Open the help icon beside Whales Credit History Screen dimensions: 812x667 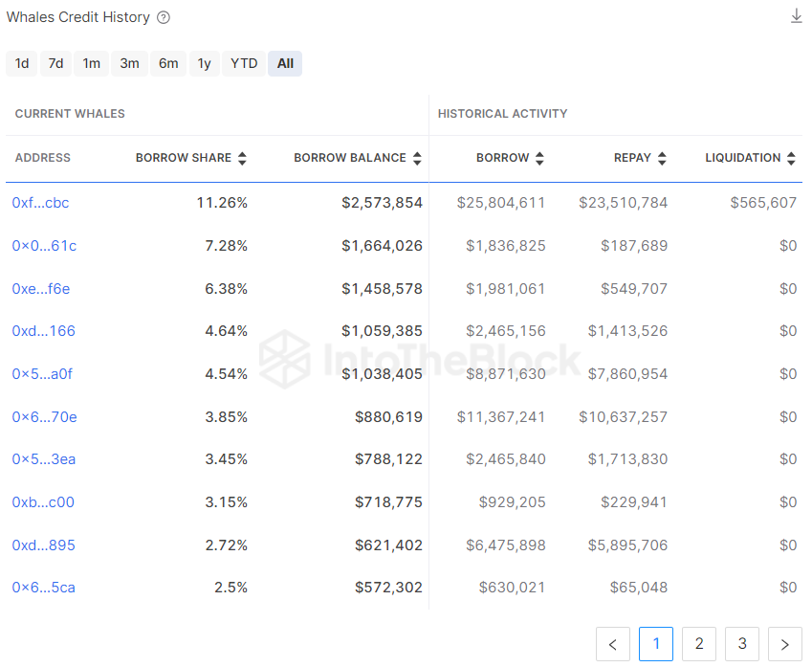[164, 17]
